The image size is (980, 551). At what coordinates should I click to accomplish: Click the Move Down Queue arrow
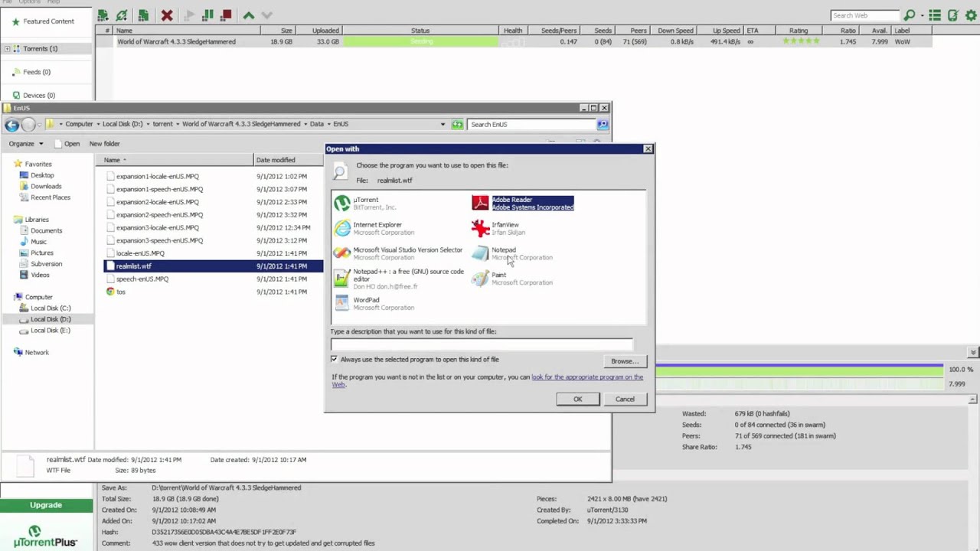pos(266,15)
